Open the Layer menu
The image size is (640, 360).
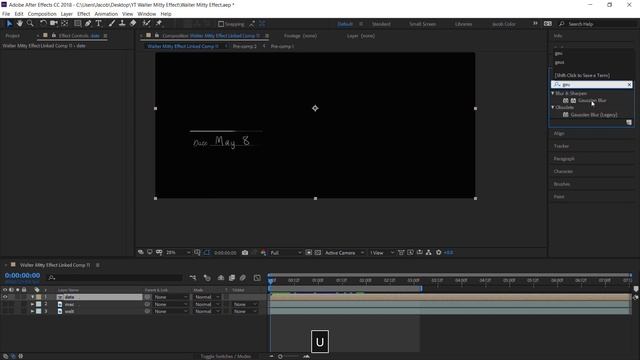click(x=67, y=14)
